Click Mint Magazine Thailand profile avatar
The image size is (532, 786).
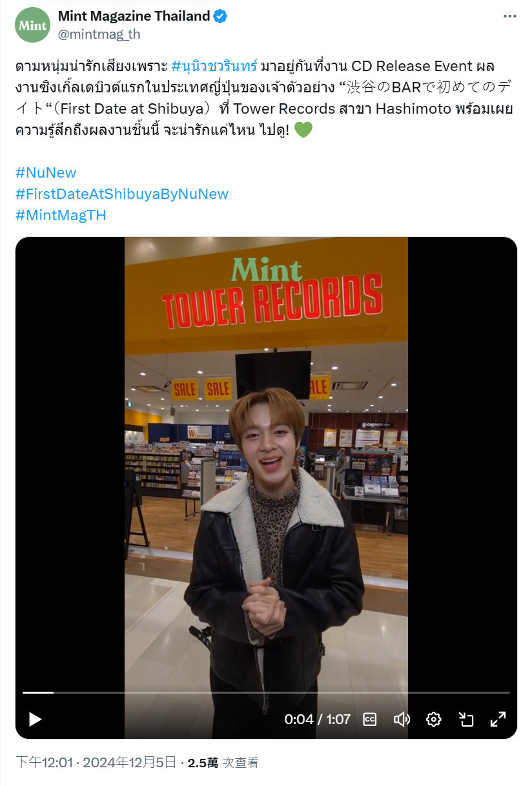pos(32,25)
